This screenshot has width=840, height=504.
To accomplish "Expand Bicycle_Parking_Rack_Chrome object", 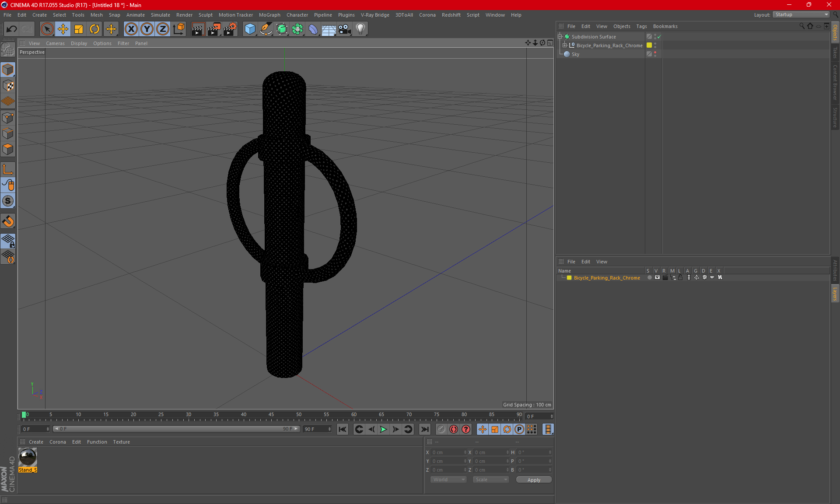I will (565, 45).
